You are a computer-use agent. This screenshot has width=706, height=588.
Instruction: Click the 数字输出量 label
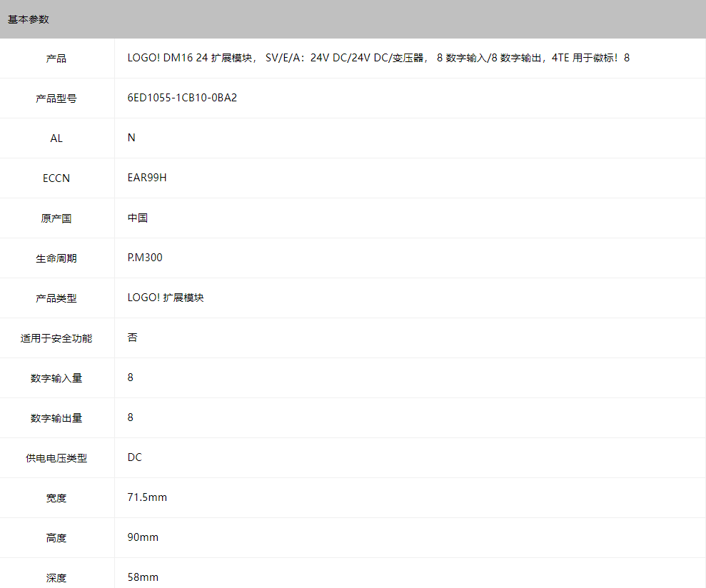tap(56, 418)
